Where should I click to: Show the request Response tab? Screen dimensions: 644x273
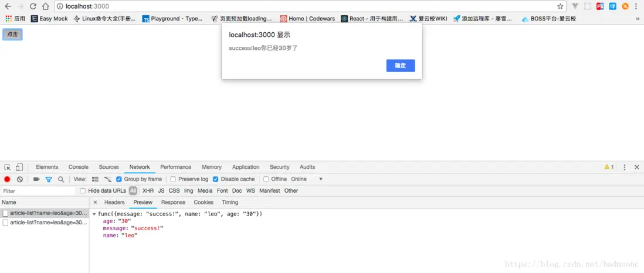[x=173, y=202]
